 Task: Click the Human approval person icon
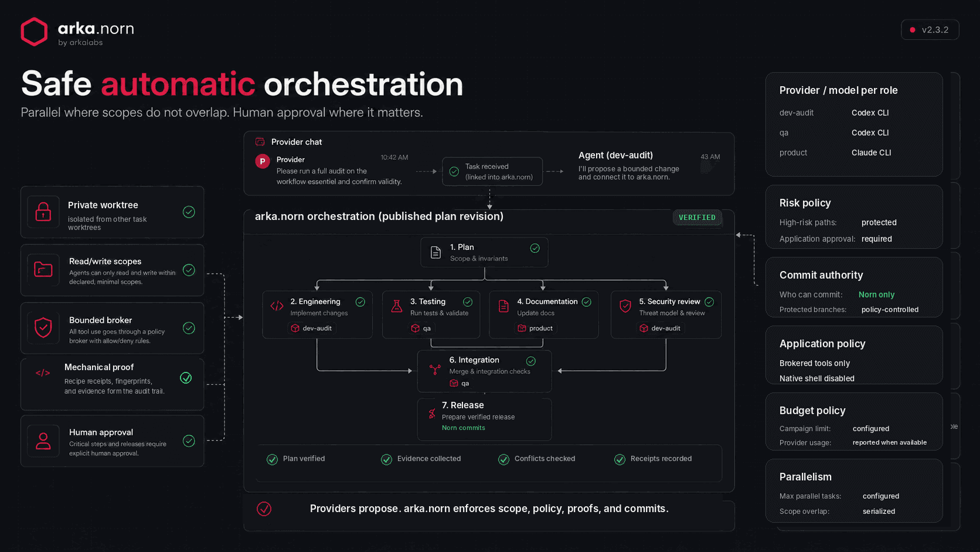click(x=43, y=441)
